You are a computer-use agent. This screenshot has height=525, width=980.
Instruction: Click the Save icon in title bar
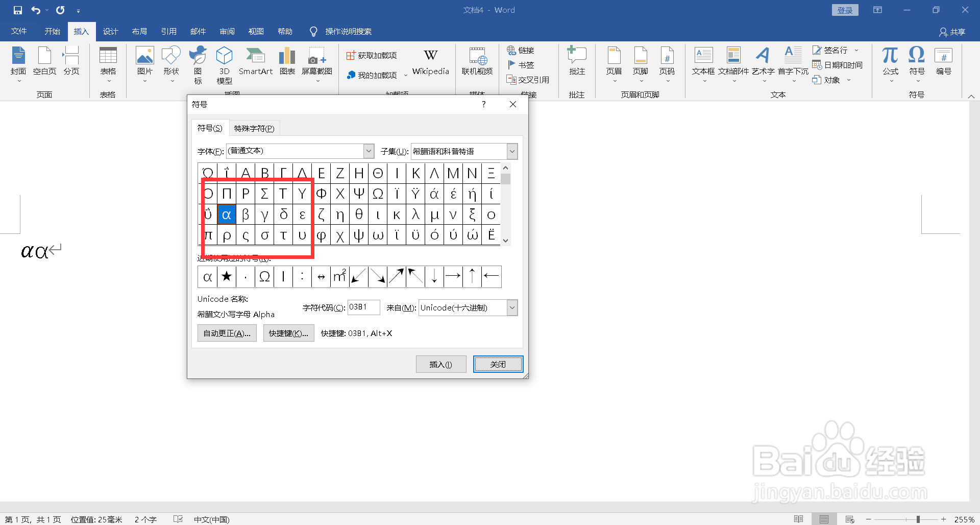(x=18, y=10)
